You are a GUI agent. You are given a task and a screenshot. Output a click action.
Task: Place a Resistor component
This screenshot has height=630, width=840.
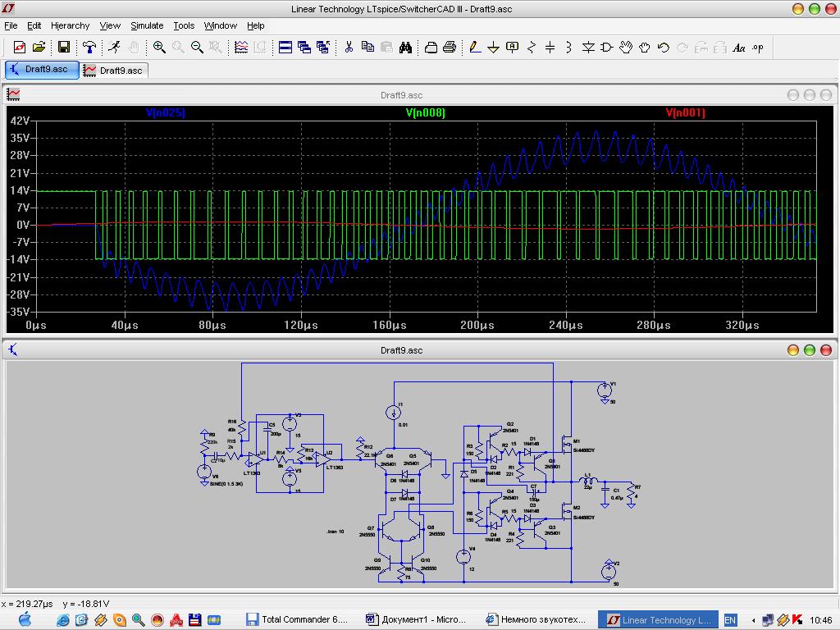pyautogui.click(x=532, y=48)
